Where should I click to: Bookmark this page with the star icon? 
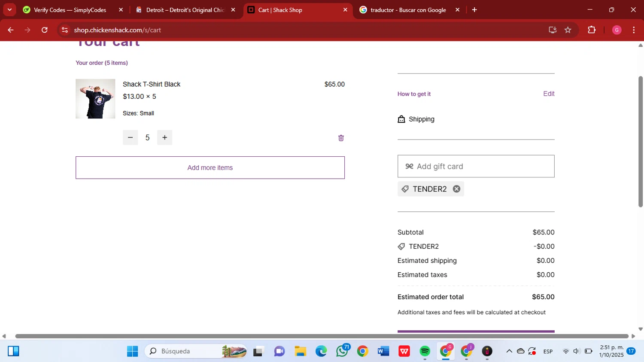tap(568, 30)
